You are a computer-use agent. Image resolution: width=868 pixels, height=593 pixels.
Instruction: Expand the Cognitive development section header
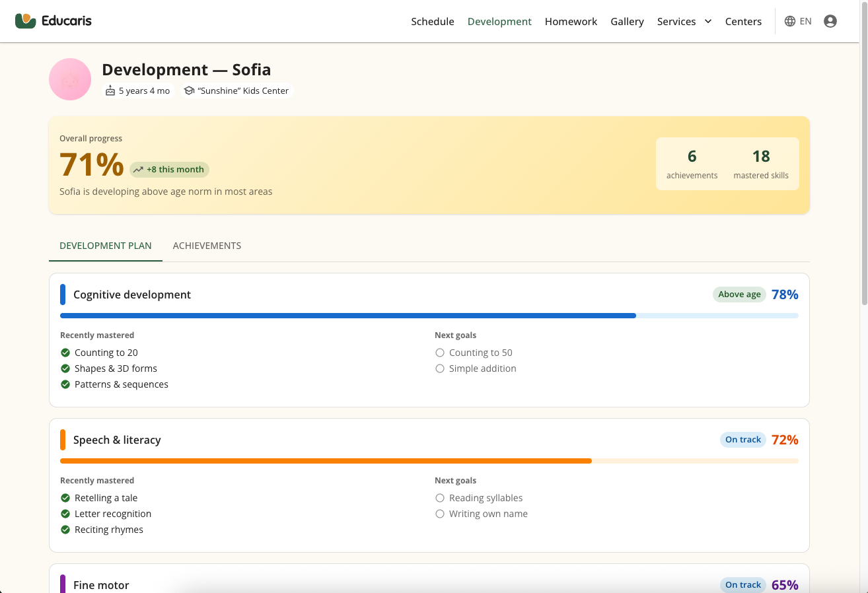pyautogui.click(x=132, y=295)
